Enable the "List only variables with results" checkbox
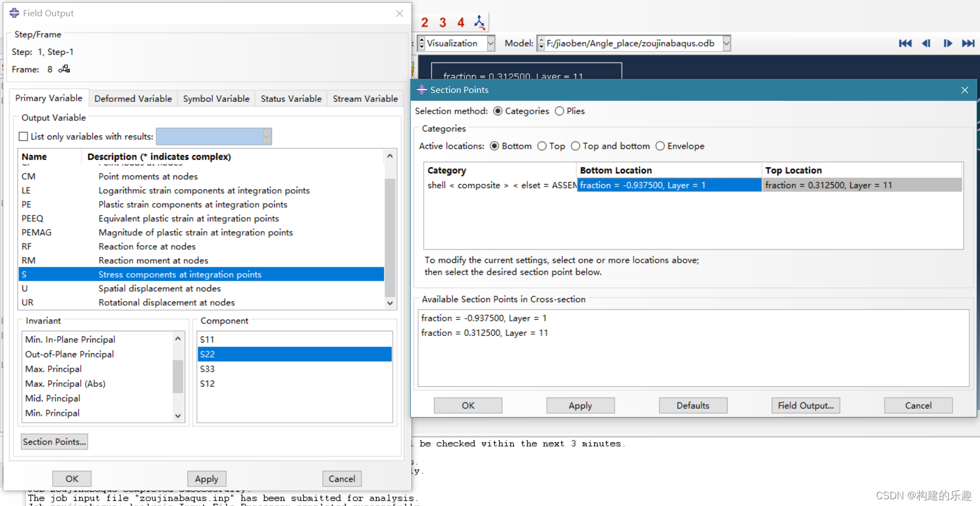Image resolution: width=980 pixels, height=506 pixels. 23,136
